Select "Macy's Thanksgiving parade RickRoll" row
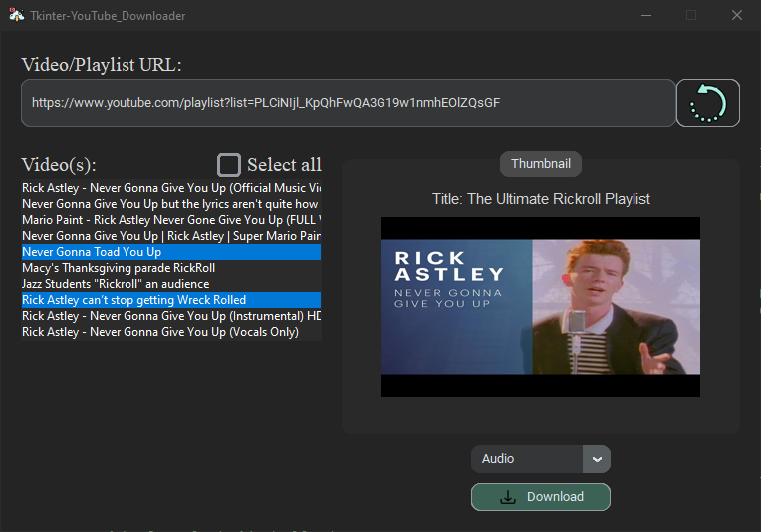The width and height of the screenshot is (761, 532). pos(171,268)
